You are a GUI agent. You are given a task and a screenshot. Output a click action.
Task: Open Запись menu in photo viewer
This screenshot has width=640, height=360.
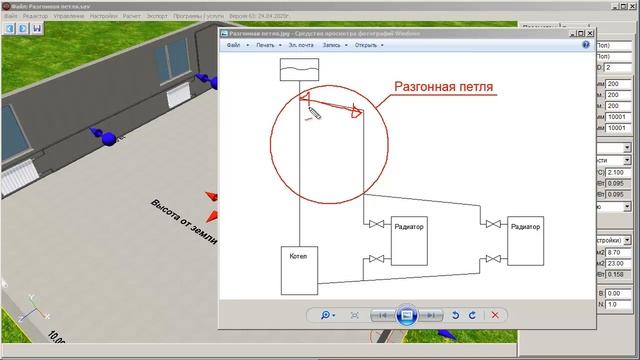[x=335, y=45]
